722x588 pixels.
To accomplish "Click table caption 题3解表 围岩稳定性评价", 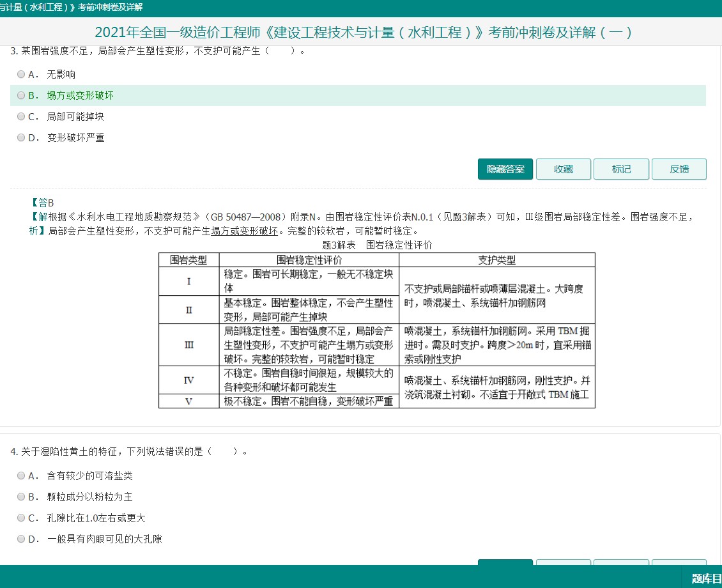I will tap(377, 245).
